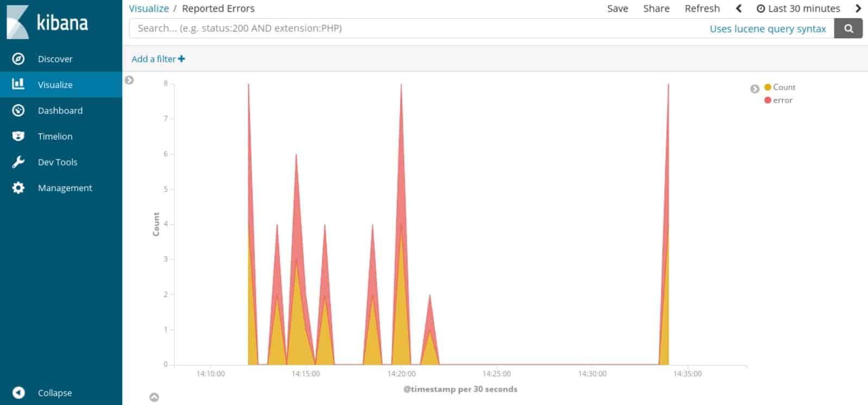This screenshot has height=405, width=868.
Task: Click the Count legend label
Action: [784, 87]
